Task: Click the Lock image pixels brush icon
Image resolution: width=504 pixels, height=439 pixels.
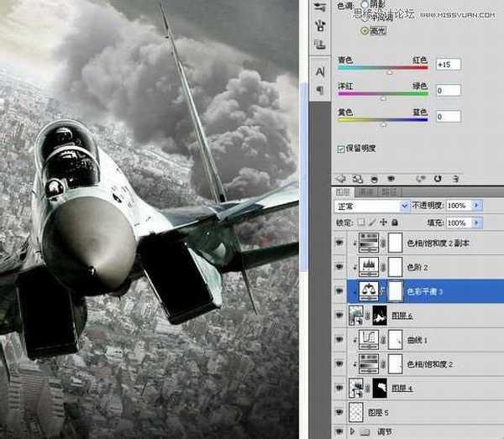Action: coord(373,222)
